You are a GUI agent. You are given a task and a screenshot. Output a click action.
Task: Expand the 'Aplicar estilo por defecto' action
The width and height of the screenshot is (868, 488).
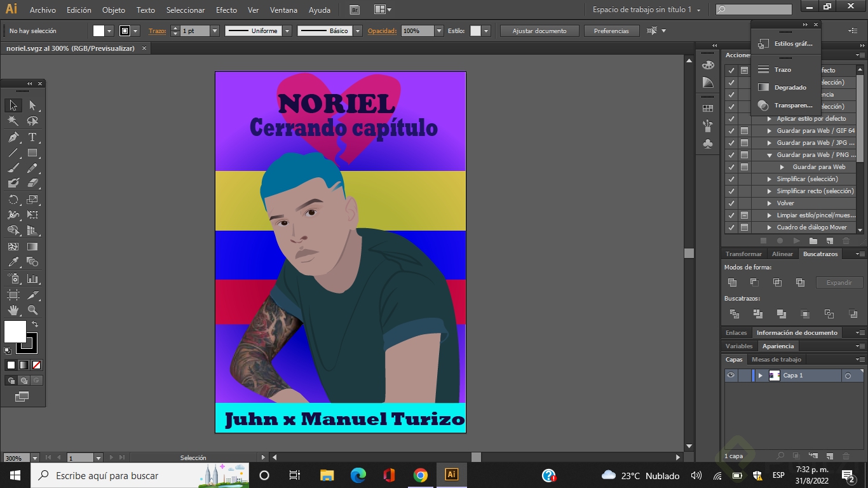(x=770, y=119)
